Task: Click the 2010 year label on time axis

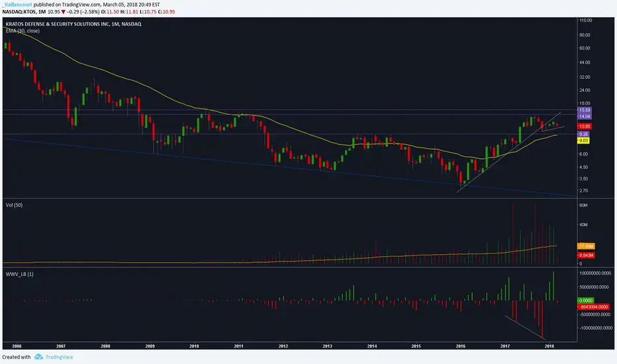Action: (x=194, y=346)
